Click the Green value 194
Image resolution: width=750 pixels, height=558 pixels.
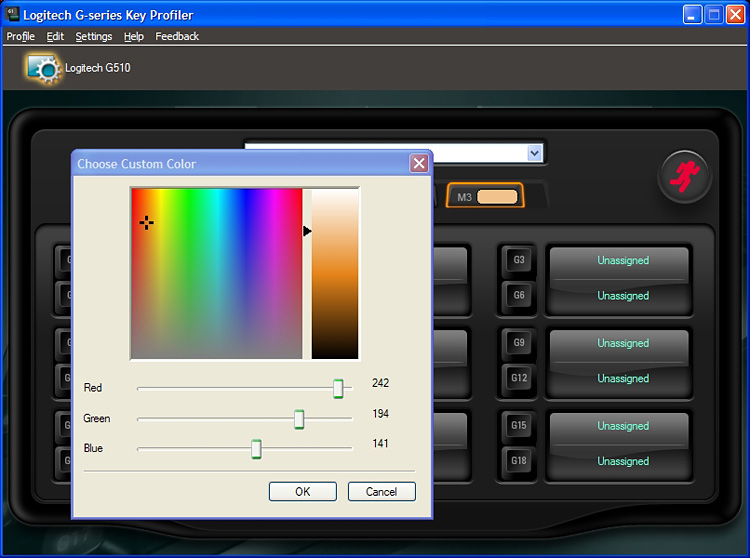pyautogui.click(x=381, y=414)
